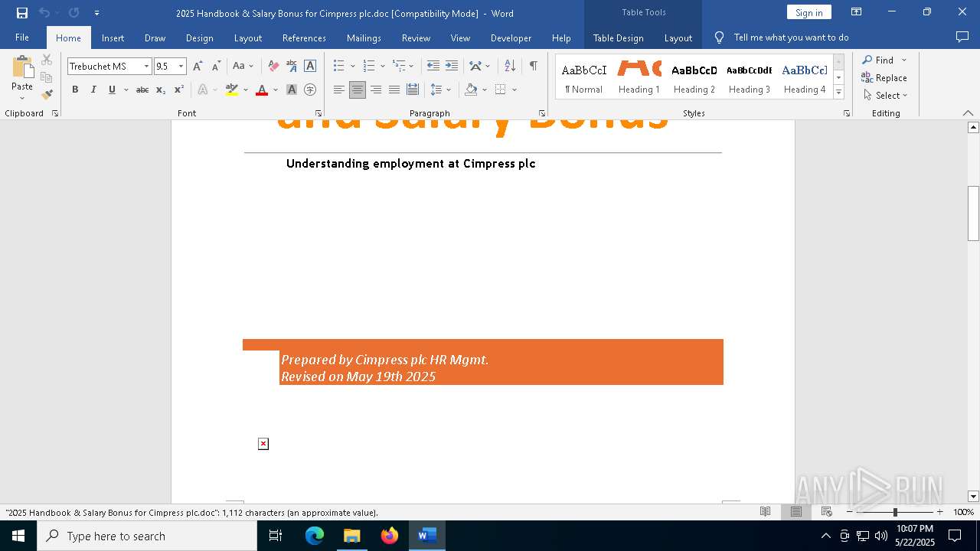
Task: Apply character shading
Action: (292, 90)
